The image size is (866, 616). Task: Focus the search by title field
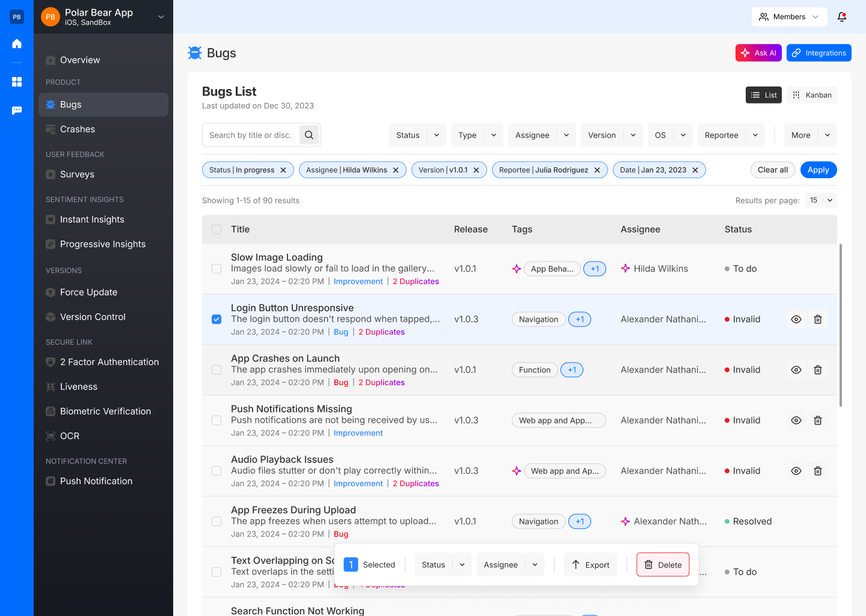[250, 135]
